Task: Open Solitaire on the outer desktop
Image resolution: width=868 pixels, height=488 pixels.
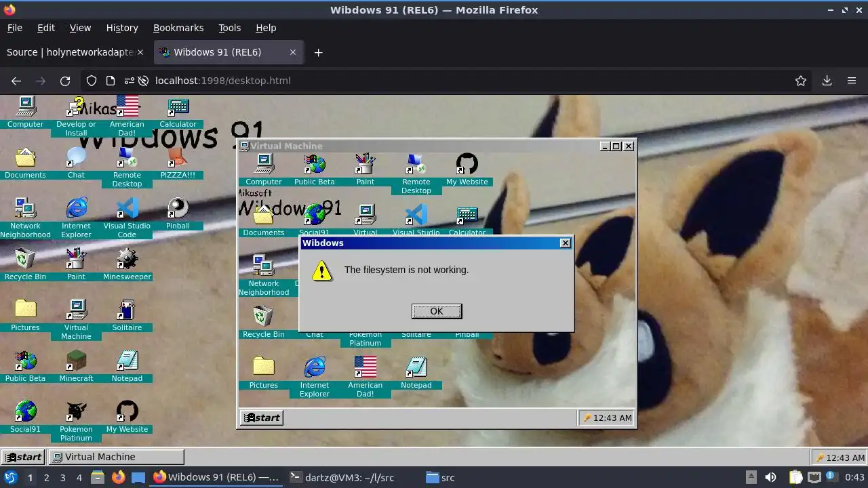Action: click(127, 315)
